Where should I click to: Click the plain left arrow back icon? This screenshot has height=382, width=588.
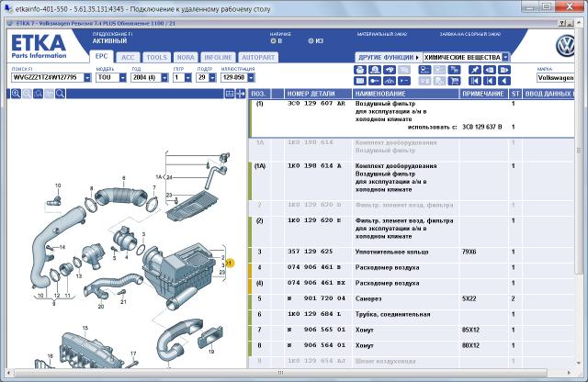504,81
